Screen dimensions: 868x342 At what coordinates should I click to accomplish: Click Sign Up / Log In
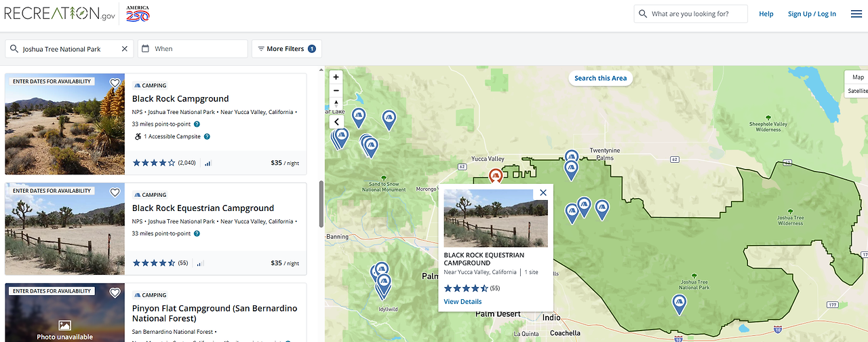tap(812, 14)
